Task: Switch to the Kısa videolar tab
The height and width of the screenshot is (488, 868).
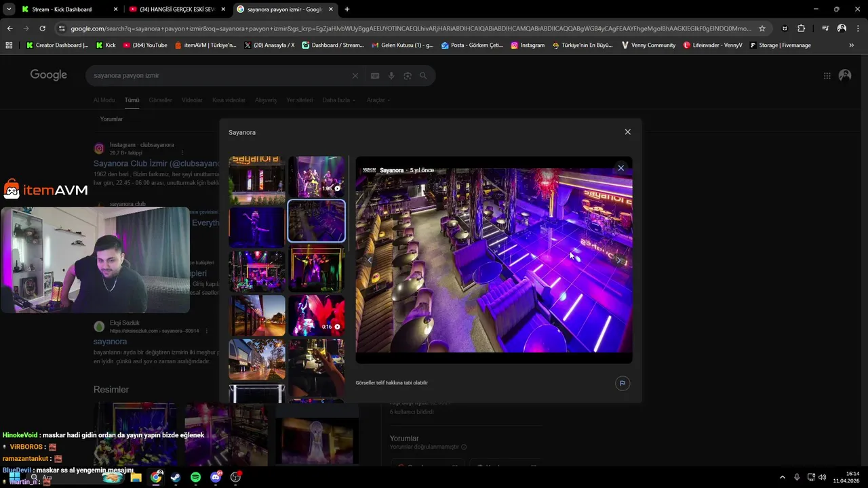Action: pos(229,100)
